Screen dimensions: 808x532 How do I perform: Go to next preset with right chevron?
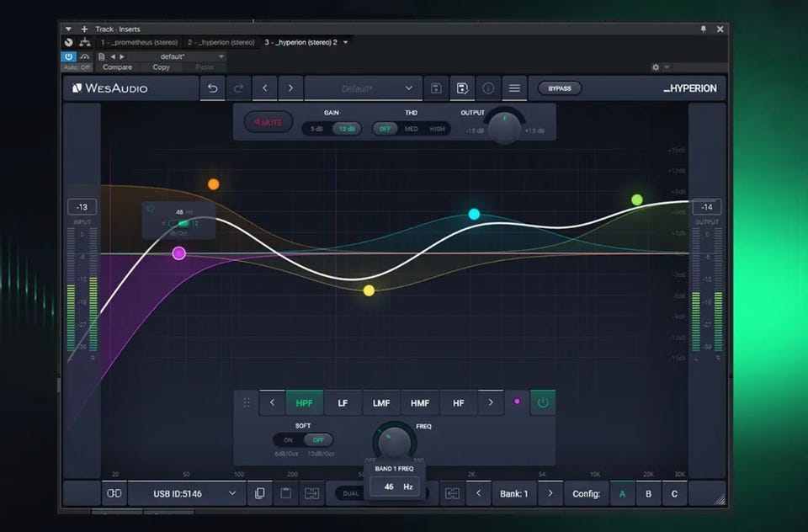tap(290, 88)
